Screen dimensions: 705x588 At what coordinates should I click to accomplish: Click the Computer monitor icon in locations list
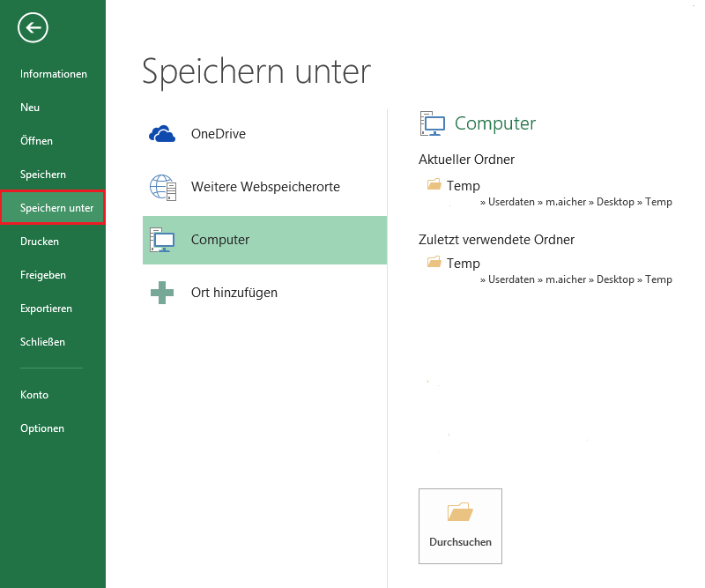coord(163,240)
